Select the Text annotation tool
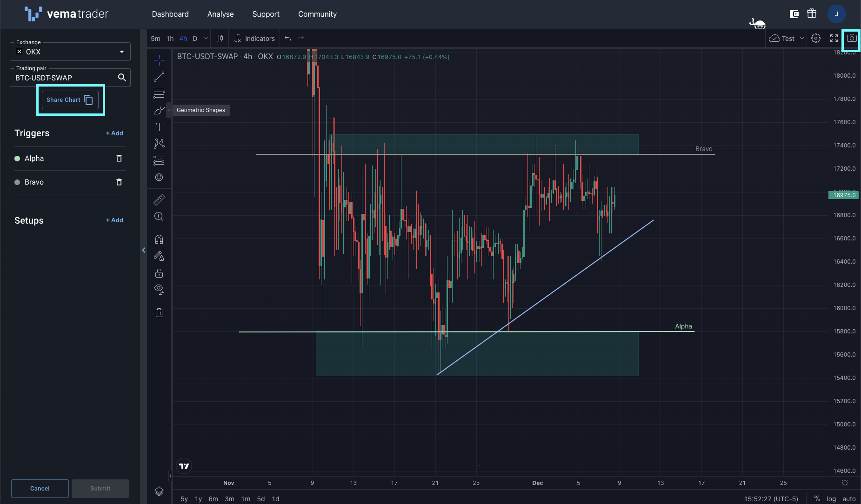Image resolution: width=861 pixels, height=504 pixels. (159, 127)
